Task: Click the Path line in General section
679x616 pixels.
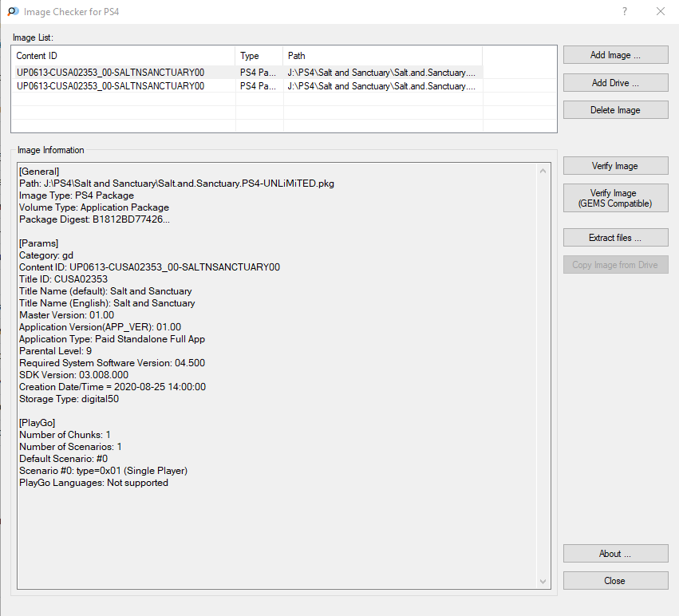Action: tap(176, 184)
